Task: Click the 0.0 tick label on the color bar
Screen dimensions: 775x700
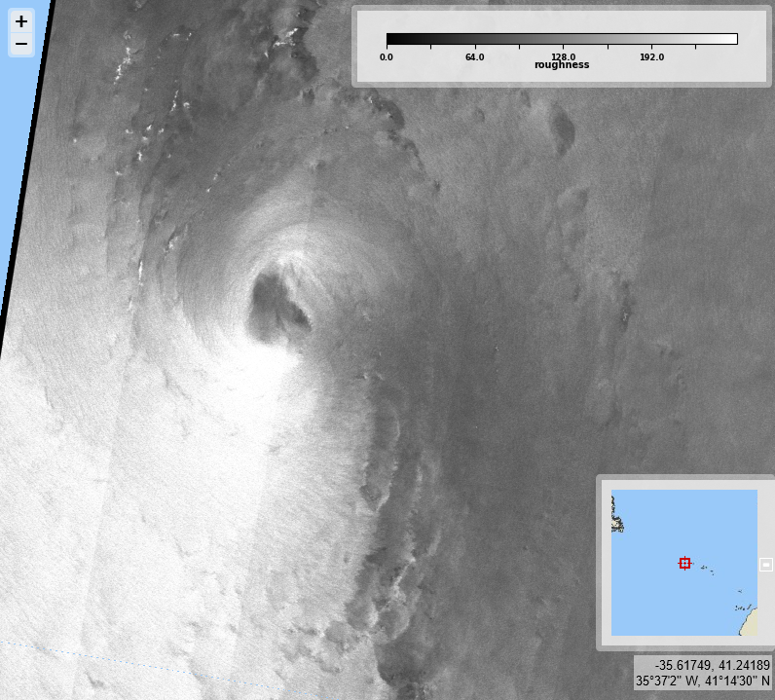Action: (387, 57)
